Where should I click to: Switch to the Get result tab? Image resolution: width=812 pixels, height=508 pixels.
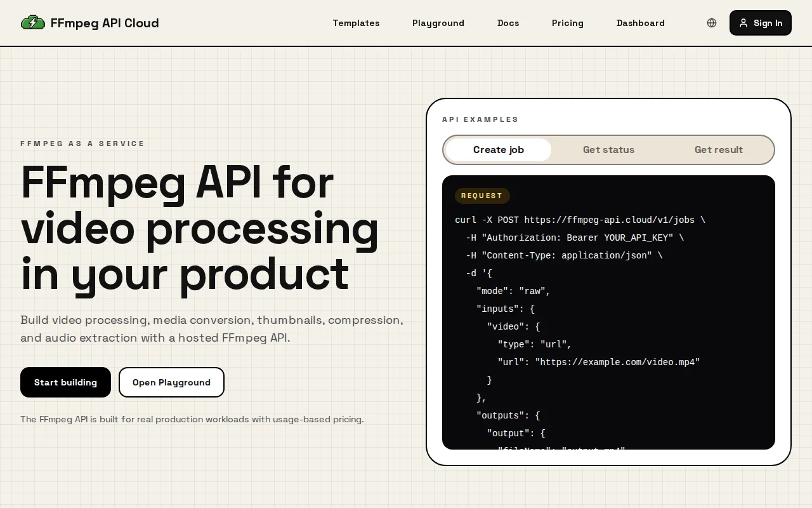(x=718, y=150)
